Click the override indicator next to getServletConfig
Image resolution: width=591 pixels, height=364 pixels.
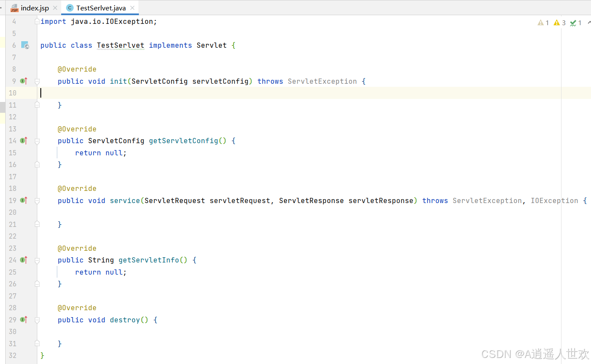pyautogui.click(x=23, y=141)
